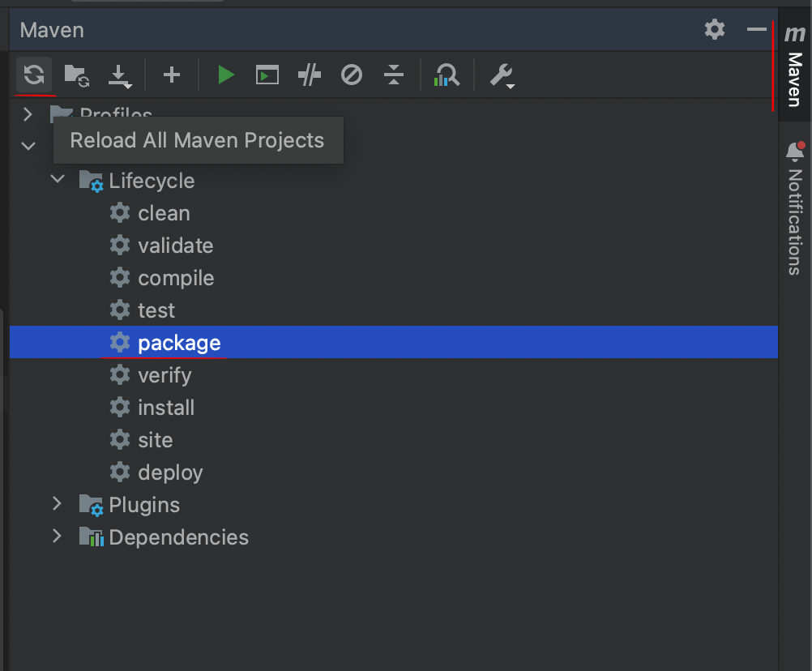Image resolution: width=812 pixels, height=671 pixels.
Task: Reload All Maven Projects icon
Action: [x=34, y=75]
